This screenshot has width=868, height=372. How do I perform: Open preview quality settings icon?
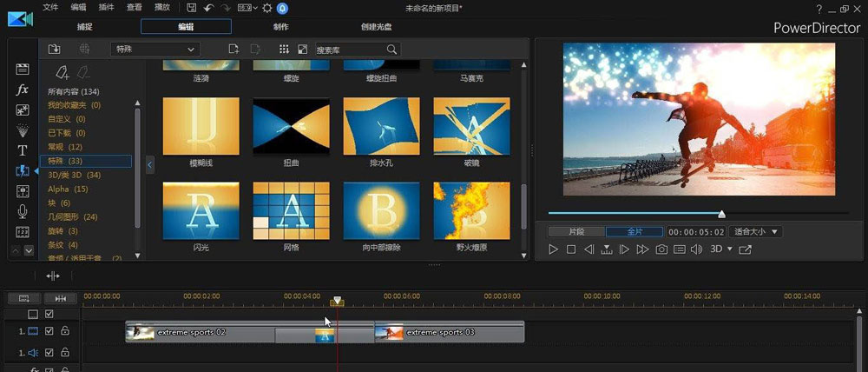pos(680,249)
